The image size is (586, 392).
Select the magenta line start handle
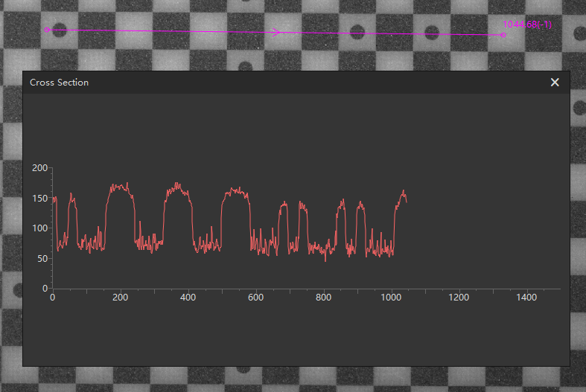(47, 30)
